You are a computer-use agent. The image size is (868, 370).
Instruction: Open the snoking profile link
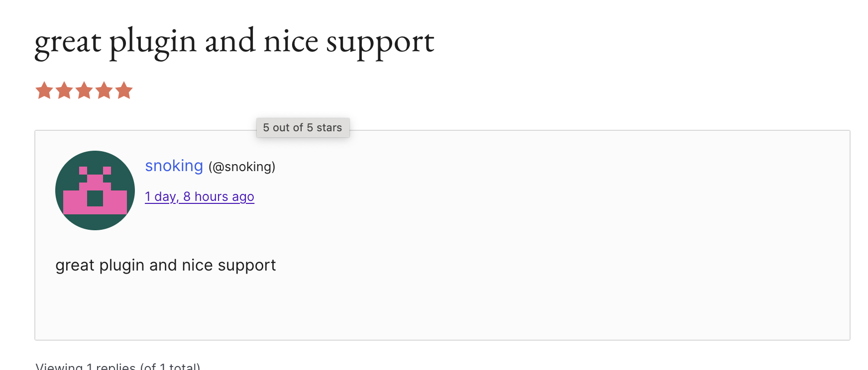[174, 166]
